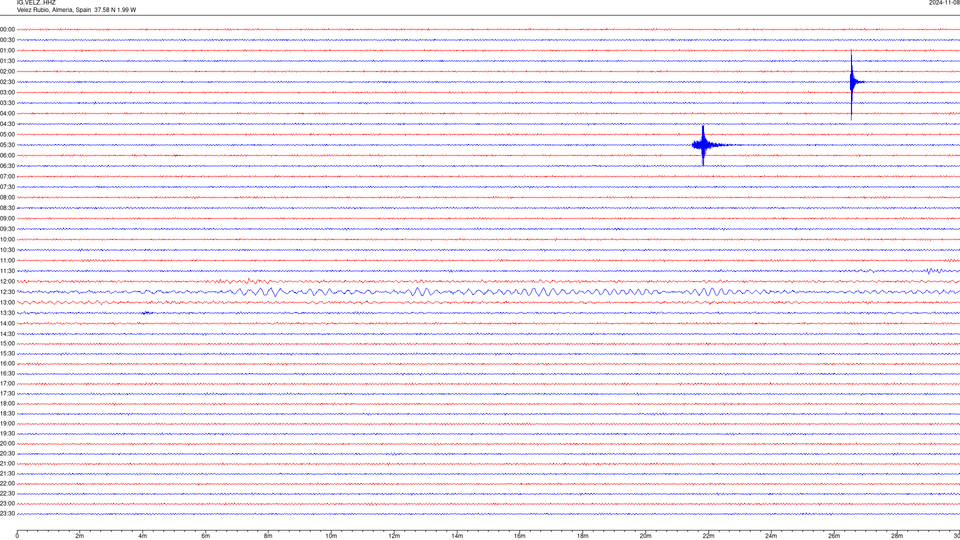The height and width of the screenshot is (540, 960).
Task: Select the 22:00 row label
Action: point(7,484)
